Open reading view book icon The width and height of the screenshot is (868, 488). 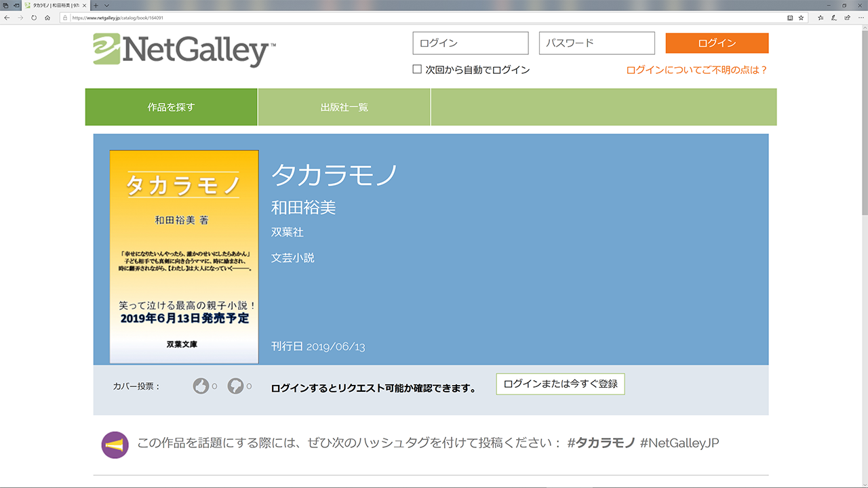[790, 18]
